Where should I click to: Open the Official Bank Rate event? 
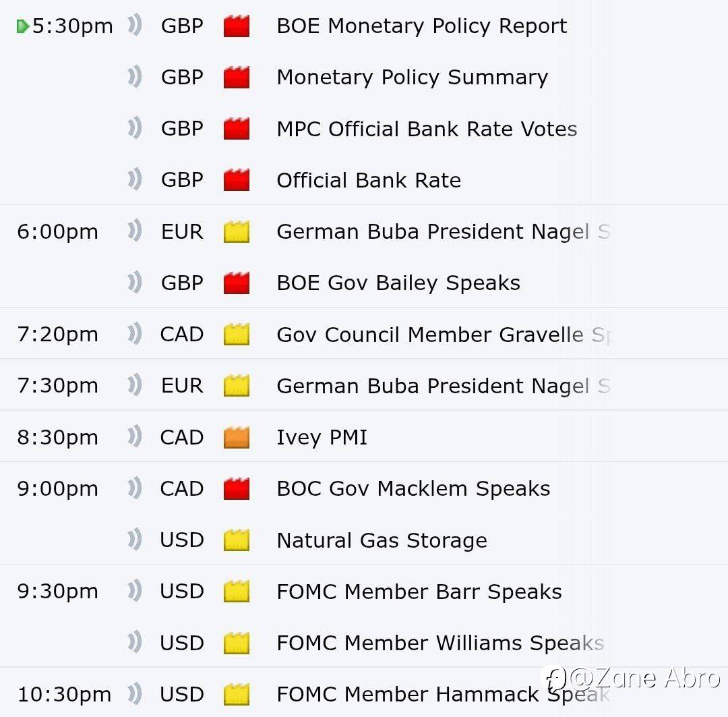coord(369,180)
